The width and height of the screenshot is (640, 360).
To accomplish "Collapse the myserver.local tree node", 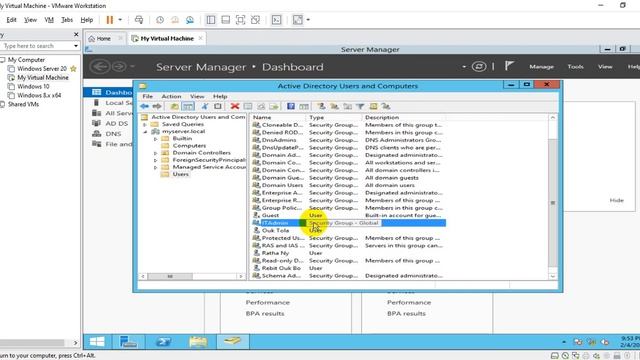I will (145, 132).
